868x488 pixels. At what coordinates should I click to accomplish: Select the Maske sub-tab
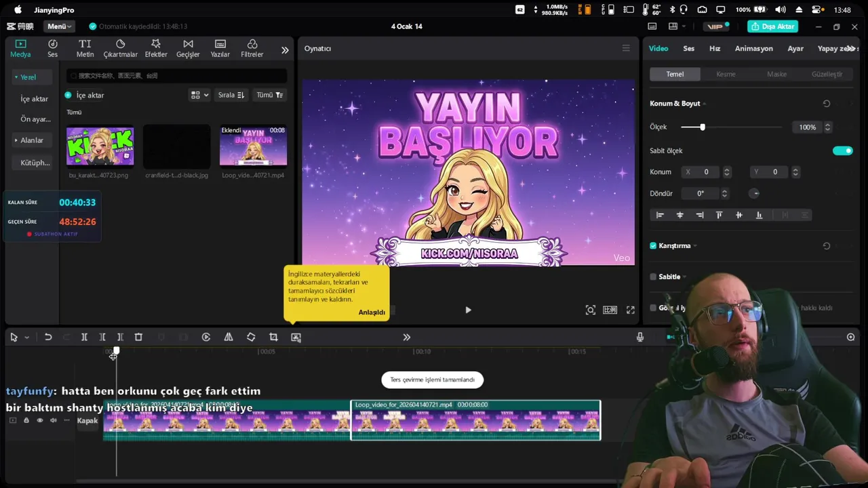776,74
